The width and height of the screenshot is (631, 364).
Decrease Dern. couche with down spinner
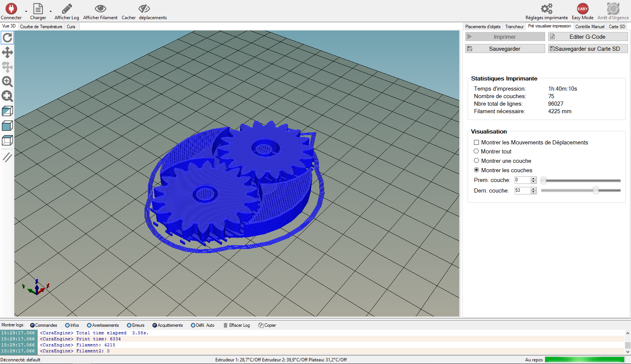[533, 193]
